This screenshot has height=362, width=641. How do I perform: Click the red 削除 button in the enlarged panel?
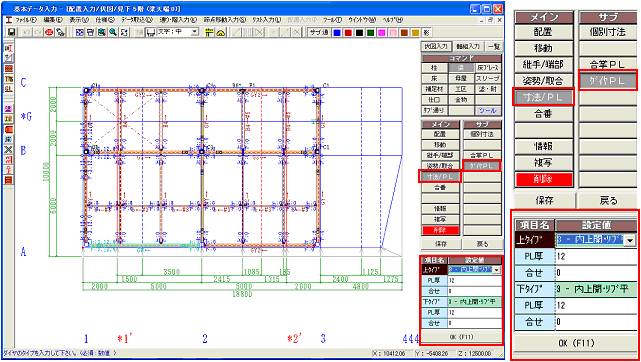click(544, 179)
